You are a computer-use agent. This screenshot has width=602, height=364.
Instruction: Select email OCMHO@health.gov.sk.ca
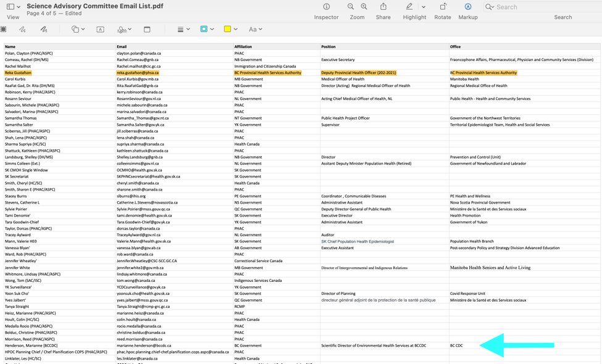point(139,170)
